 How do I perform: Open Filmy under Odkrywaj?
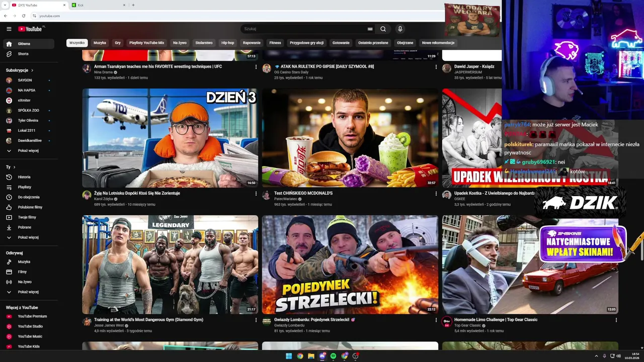point(30,272)
